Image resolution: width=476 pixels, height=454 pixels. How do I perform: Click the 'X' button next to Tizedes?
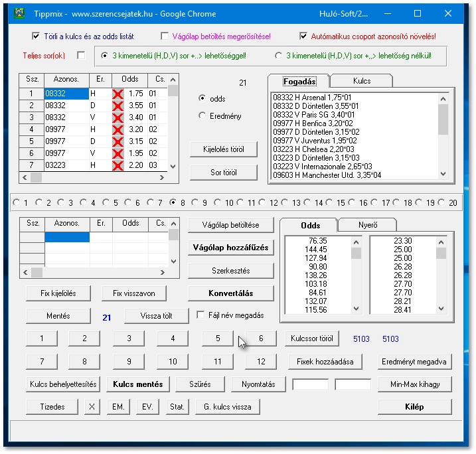[x=92, y=407]
